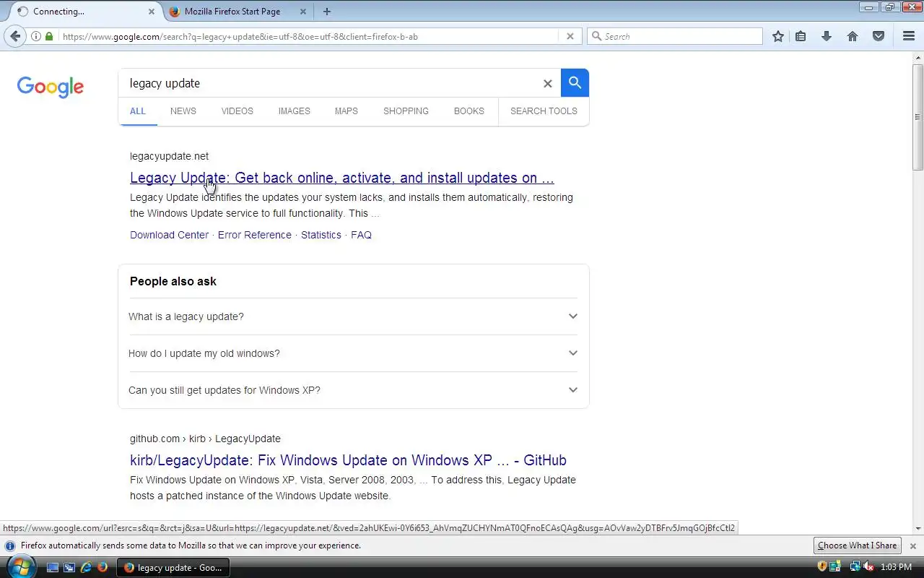Open a new tab with plus button
The image size is (924, 578).
[x=327, y=12]
